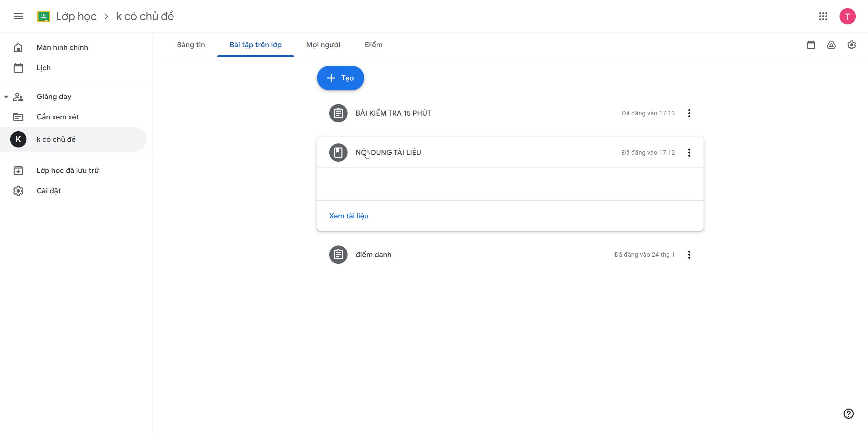Click the help question mark icon
Image resolution: width=868 pixels, height=433 pixels.
(x=849, y=414)
